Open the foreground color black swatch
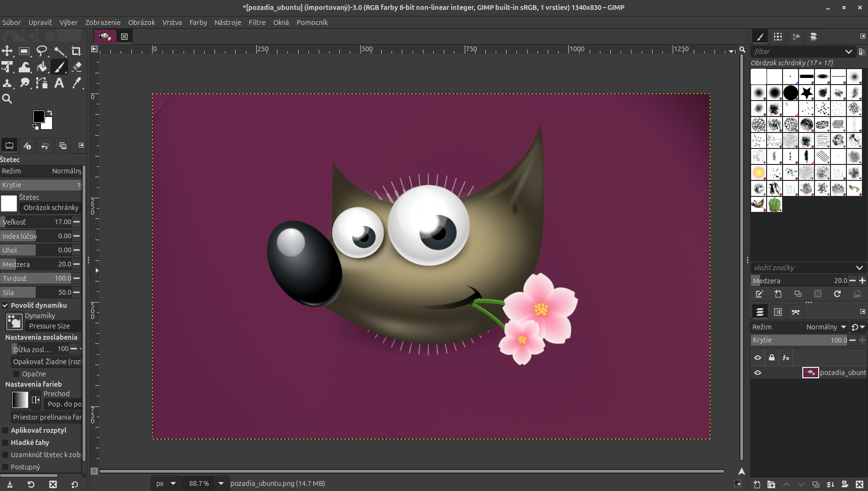Viewport: 868px width, 491px height. pos(38,116)
